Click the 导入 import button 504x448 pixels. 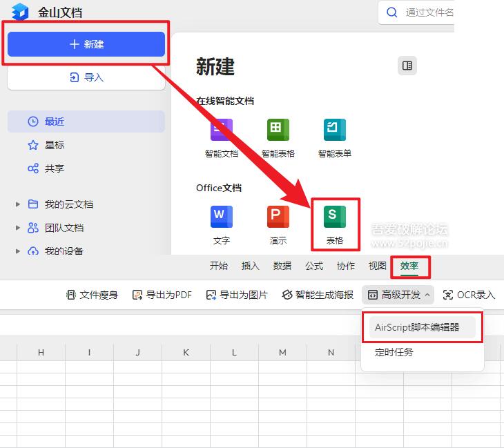pyautogui.click(x=86, y=77)
